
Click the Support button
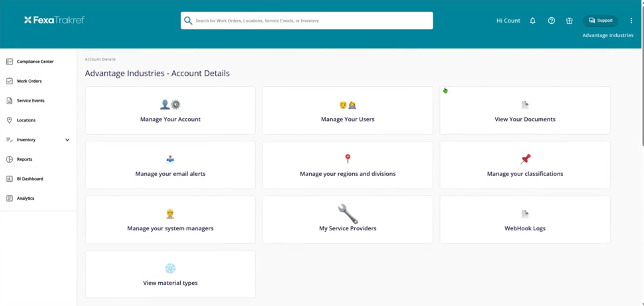pos(600,21)
